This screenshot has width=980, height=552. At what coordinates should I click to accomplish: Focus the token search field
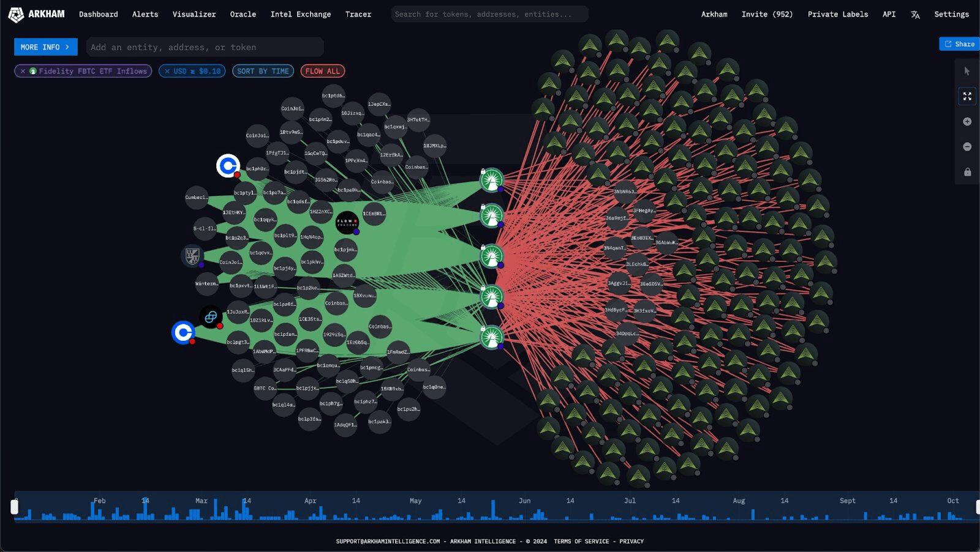tap(489, 14)
